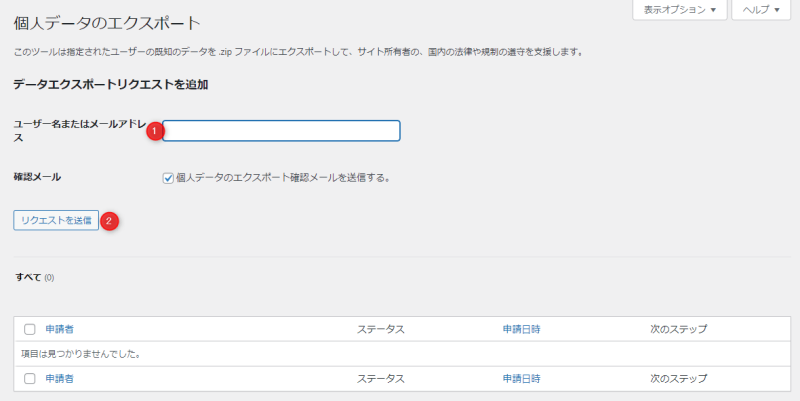The height and width of the screenshot is (401, 800).
Task: Click the 次のステップ column label in footer
Action: click(x=678, y=379)
